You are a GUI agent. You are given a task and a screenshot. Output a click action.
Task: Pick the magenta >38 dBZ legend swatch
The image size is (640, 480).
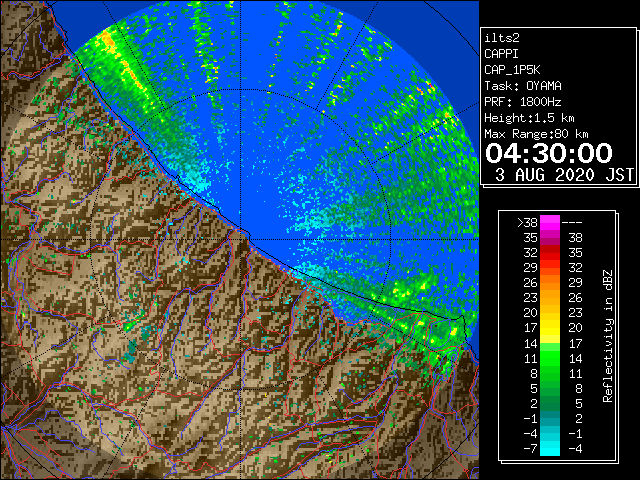(x=550, y=222)
